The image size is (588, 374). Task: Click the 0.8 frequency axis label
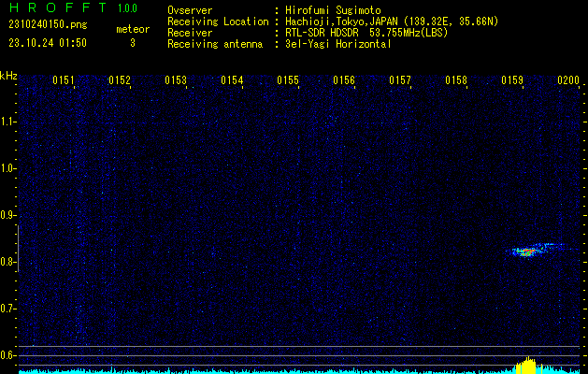(x=8, y=262)
